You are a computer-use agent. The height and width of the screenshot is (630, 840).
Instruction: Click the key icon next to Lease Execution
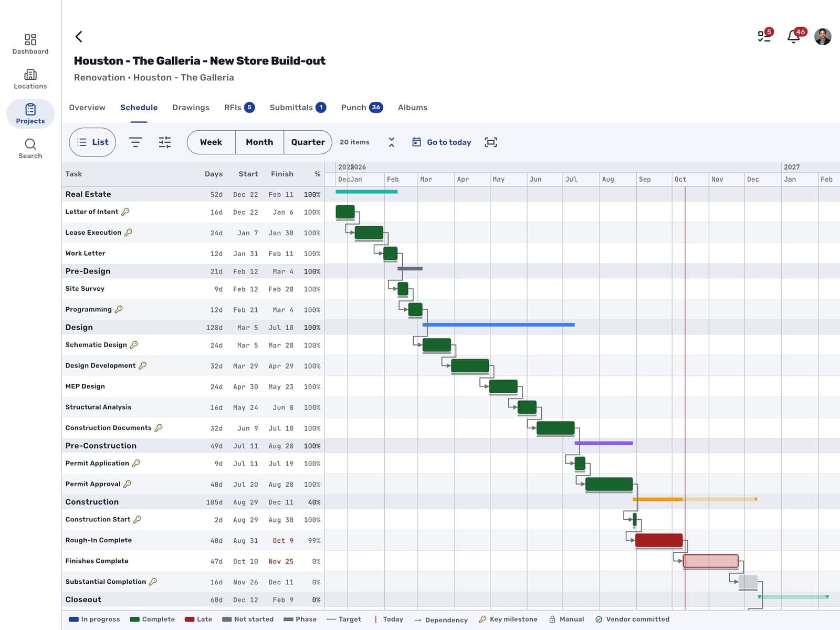128,233
